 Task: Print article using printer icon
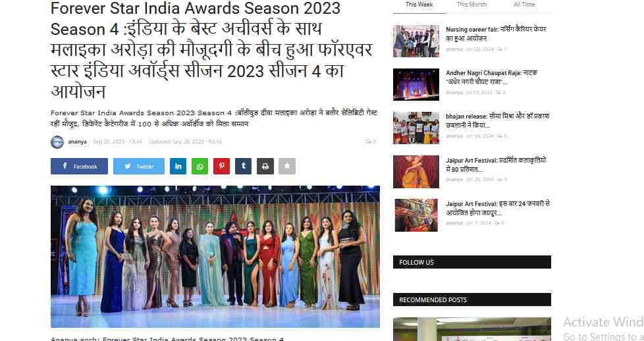coord(265,167)
